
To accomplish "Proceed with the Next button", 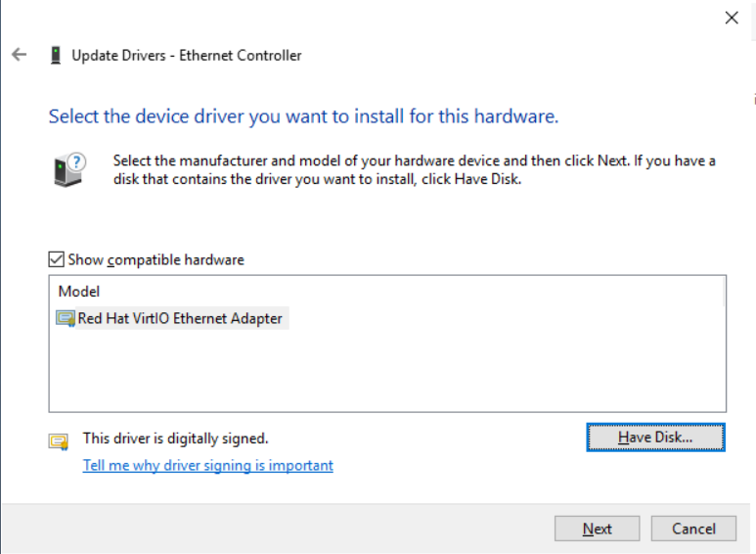I will point(597,529).
